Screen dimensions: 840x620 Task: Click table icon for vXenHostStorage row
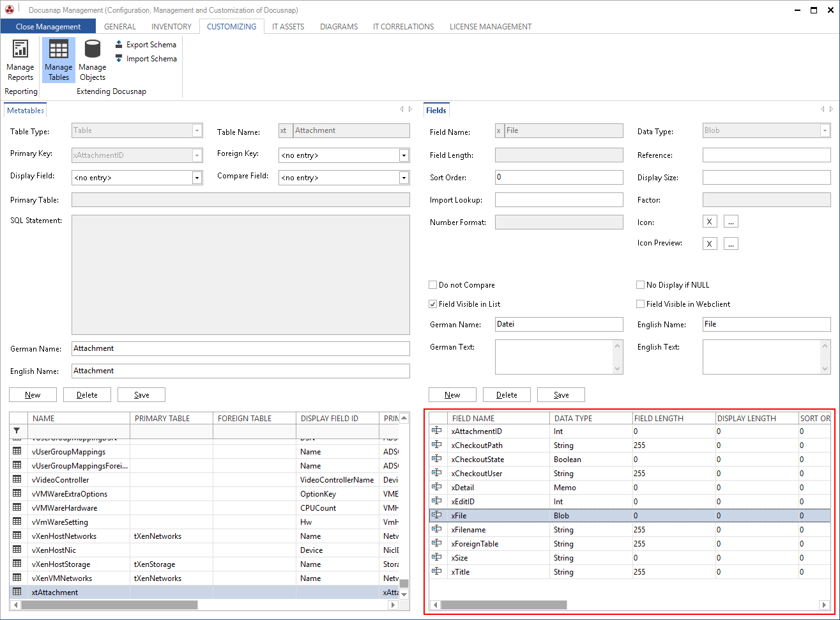pos(17,564)
